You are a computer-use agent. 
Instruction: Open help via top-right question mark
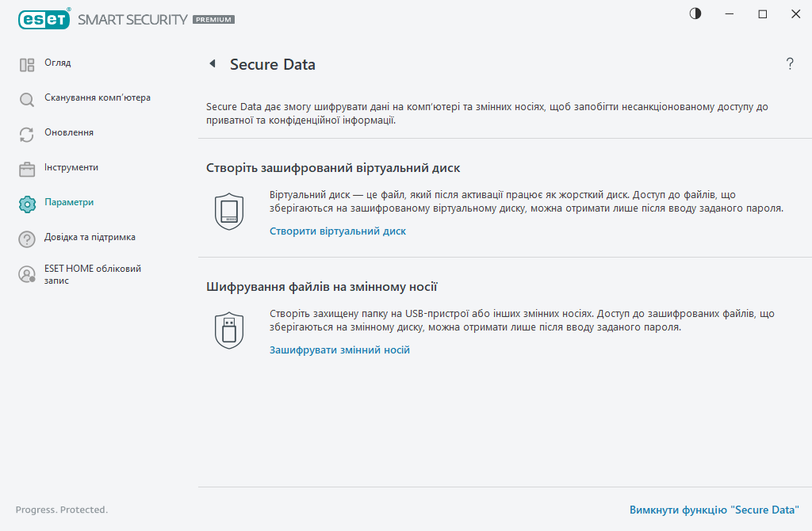[790, 64]
